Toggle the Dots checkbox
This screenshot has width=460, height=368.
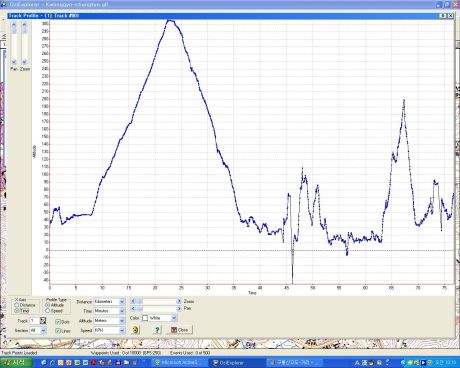(62, 322)
